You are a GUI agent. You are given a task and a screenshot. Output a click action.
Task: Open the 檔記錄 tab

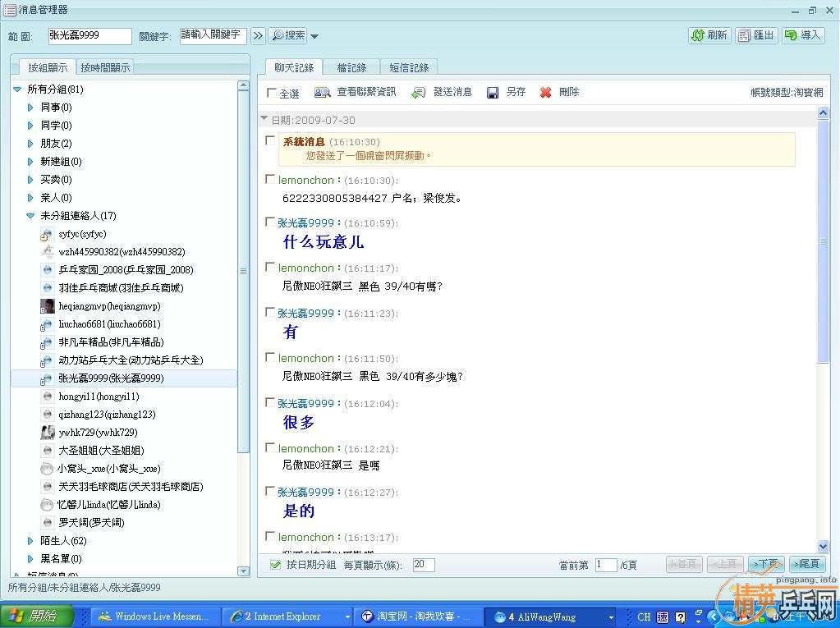351,67
